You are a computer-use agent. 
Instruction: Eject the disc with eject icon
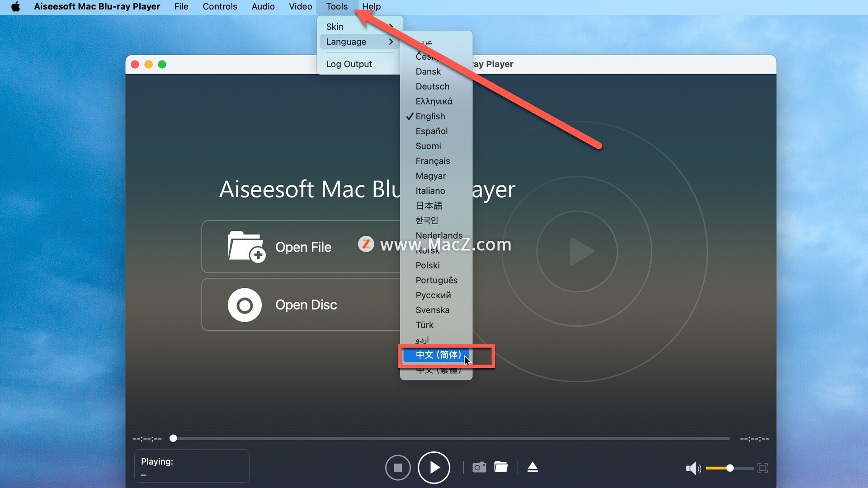pyautogui.click(x=533, y=467)
